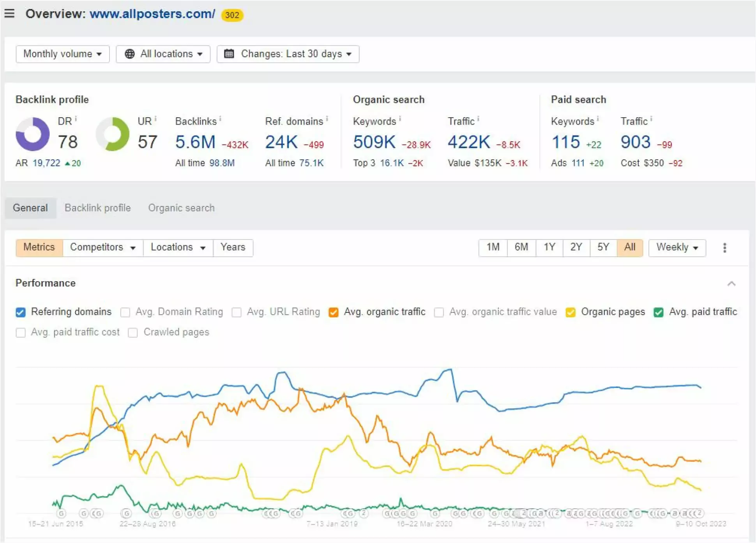Click the 24K Ref. domains value
Image resolution: width=756 pixels, height=543 pixels.
pyautogui.click(x=281, y=142)
